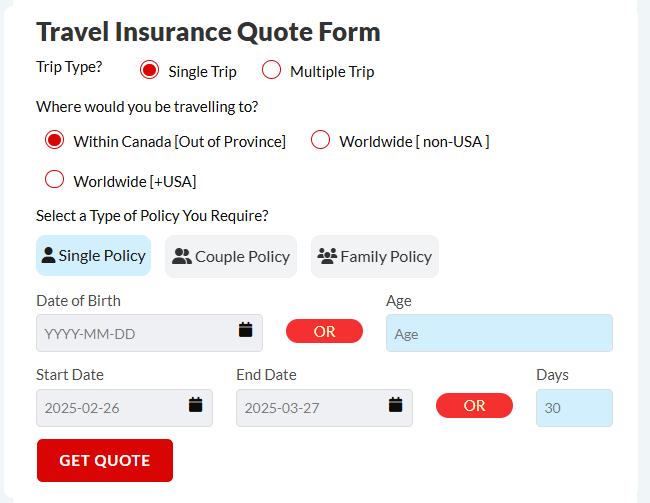Click the two-person icon on Couple Policy

pyautogui.click(x=182, y=256)
